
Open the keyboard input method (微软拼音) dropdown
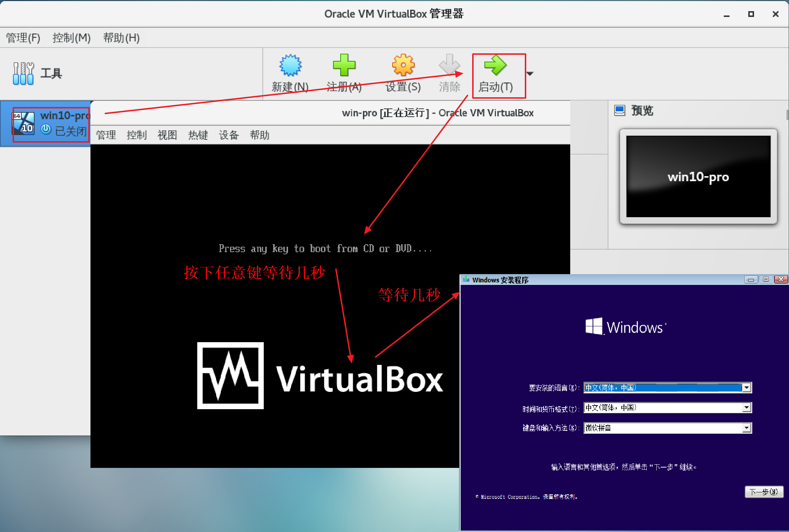747,428
